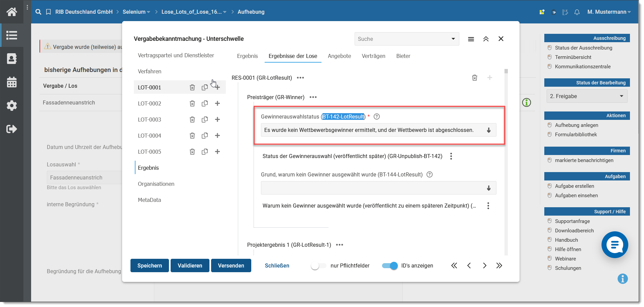Screen dimensions: 644x307
Task: Open the contacts sidebar icon
Action: pyautogui.click(x=12, y=59)
